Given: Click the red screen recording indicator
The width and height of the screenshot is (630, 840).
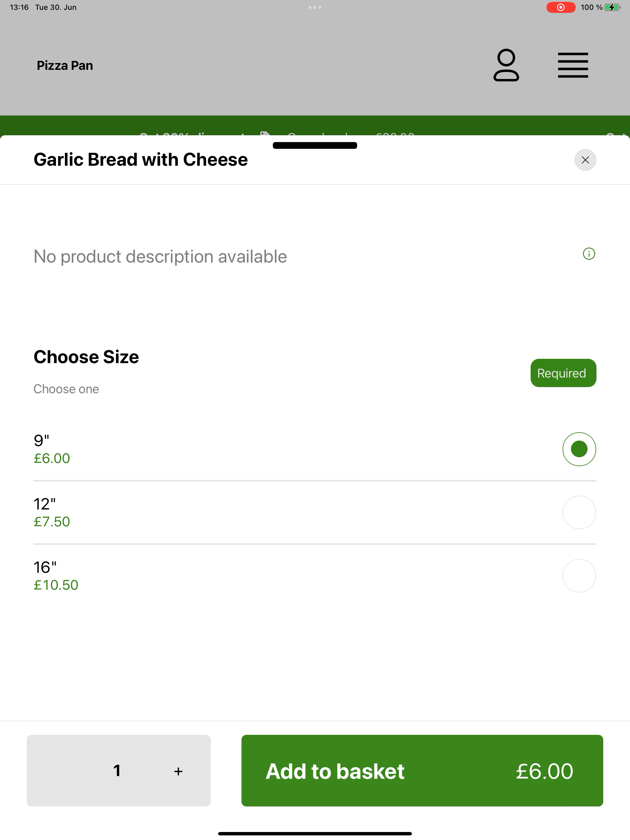Looking at the screenshot, I should point(561,7).
